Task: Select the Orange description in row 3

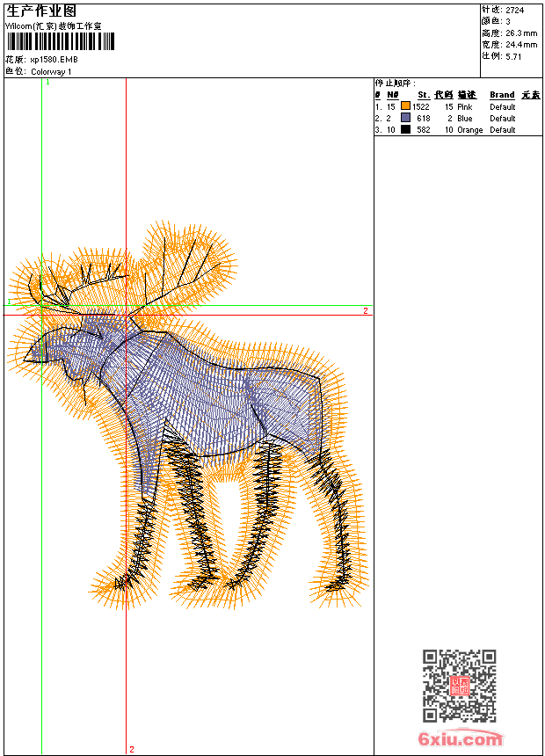Action: click(469, 129)
